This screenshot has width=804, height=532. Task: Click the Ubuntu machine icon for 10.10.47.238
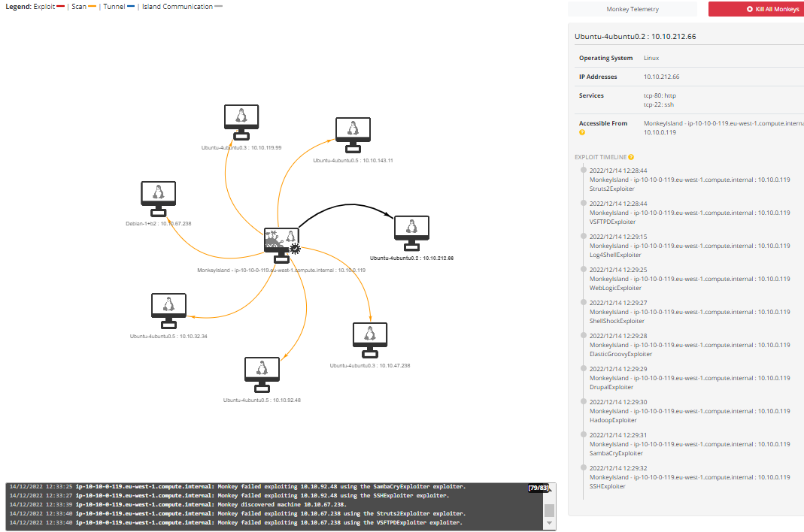370,340
